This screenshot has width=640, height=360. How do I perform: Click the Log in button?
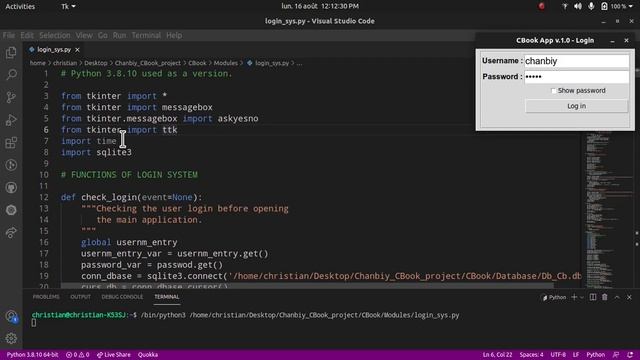click(576, 106)
